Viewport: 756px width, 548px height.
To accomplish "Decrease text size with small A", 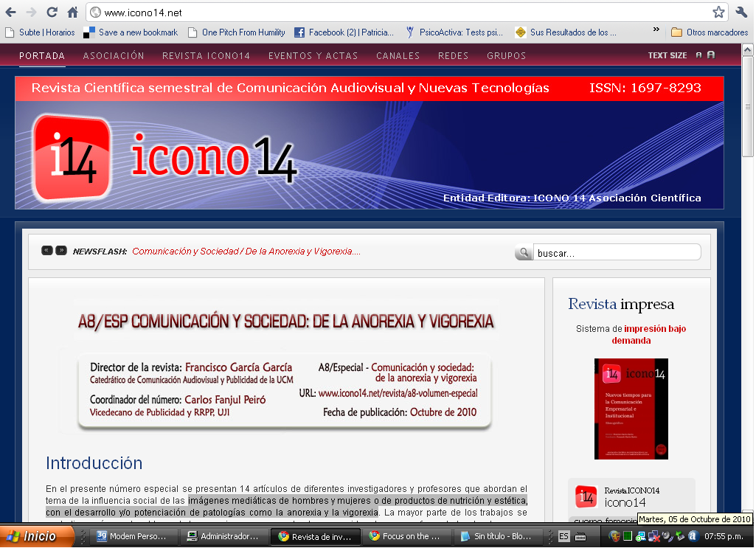I will tap(698, 55).
